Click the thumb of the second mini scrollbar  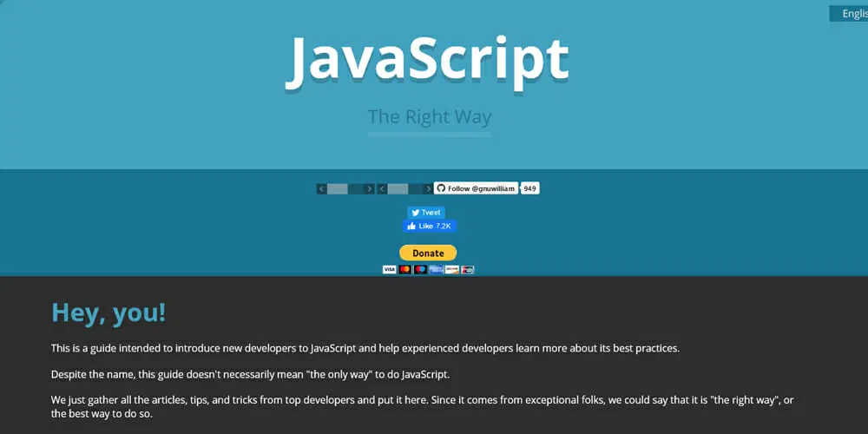click(398, 188)
